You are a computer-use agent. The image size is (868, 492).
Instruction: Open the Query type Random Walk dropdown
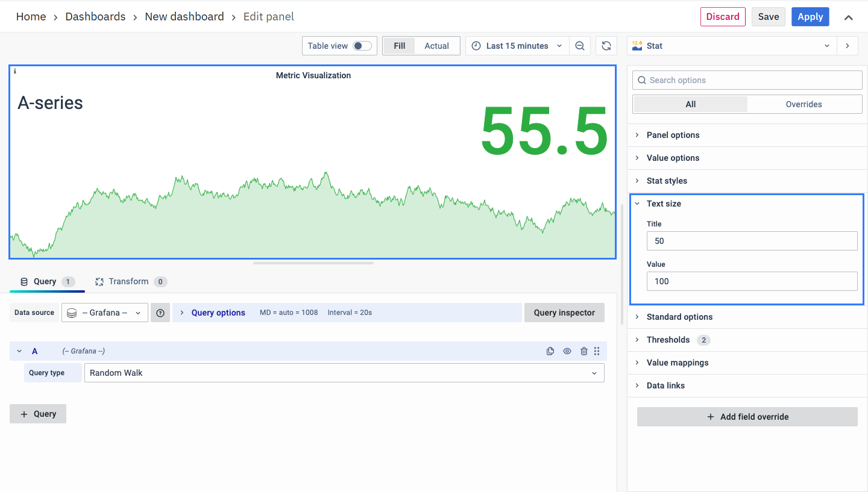(x=344, y=373)
